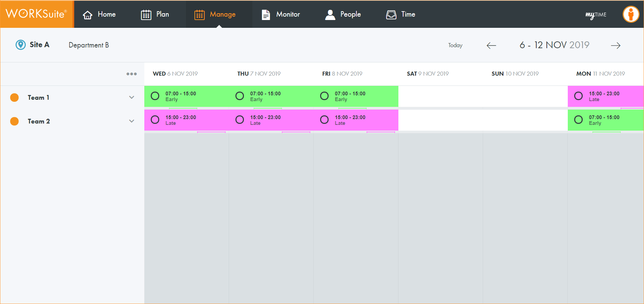Click the Home house icon

point(88,15)
